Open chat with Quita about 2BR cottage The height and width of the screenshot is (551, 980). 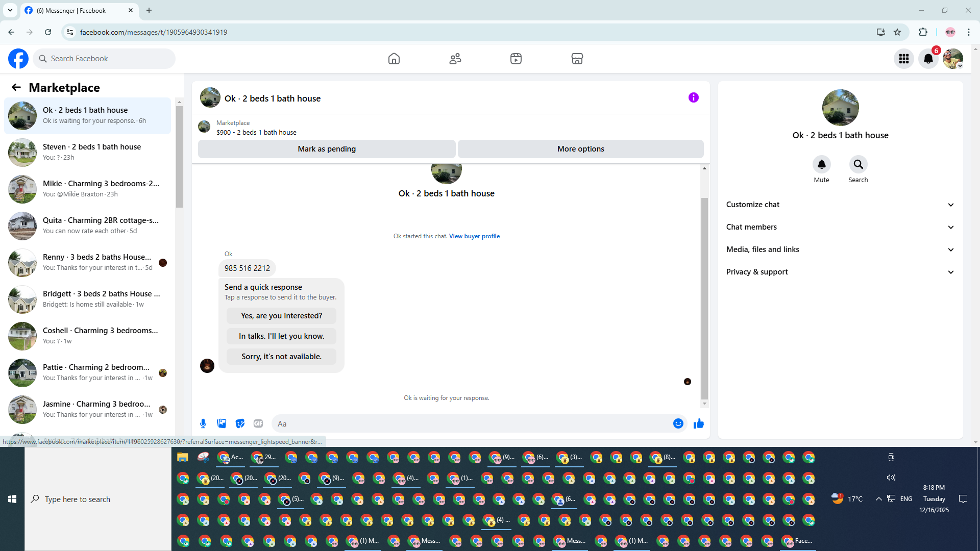click(x=87, y=226)
